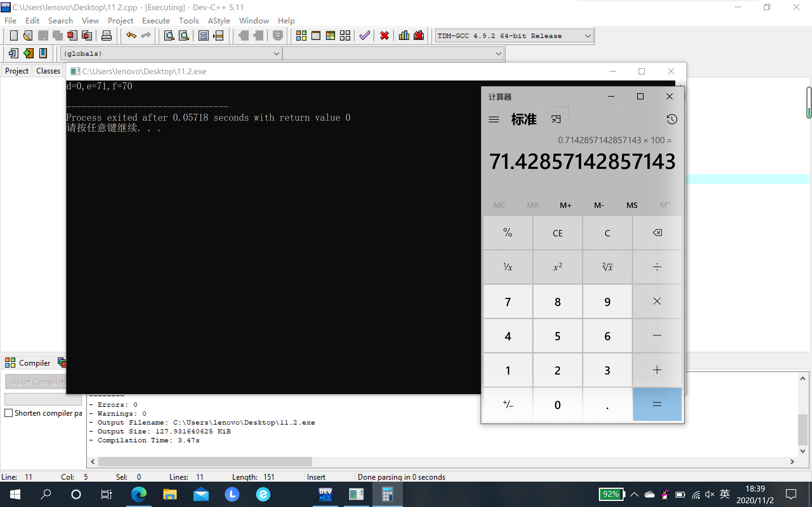Click the red X stop execution icon
Image resolution: width=812 pixels, height=507 pixels.
[x=384, y=35]
